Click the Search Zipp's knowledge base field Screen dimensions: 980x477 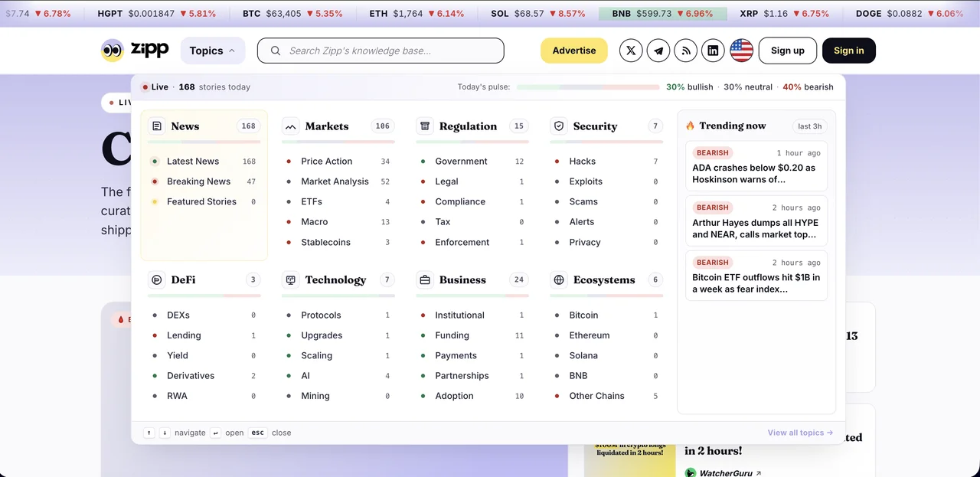(381, 51)
